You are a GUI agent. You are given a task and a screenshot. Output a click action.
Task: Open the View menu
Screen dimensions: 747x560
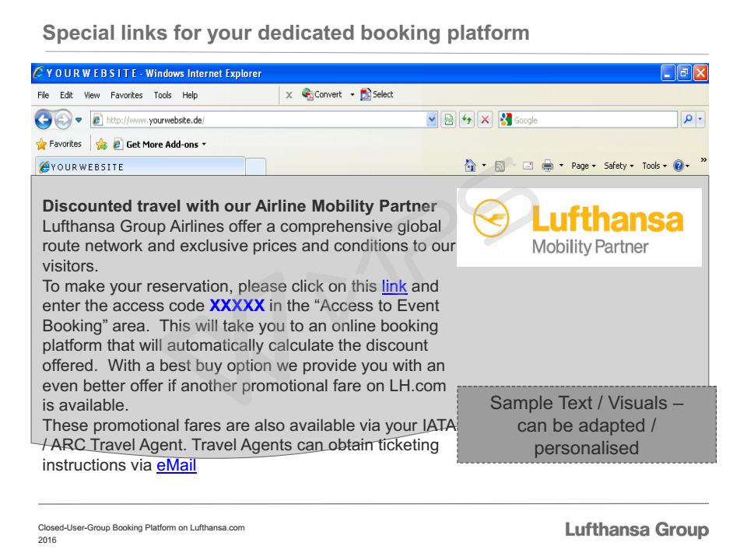(x=92, y=95)
